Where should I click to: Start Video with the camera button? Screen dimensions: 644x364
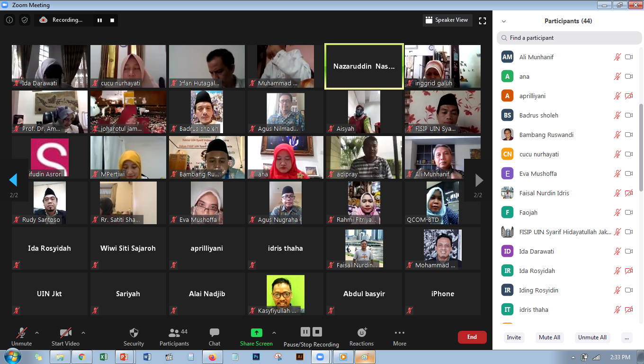point(65,333)
